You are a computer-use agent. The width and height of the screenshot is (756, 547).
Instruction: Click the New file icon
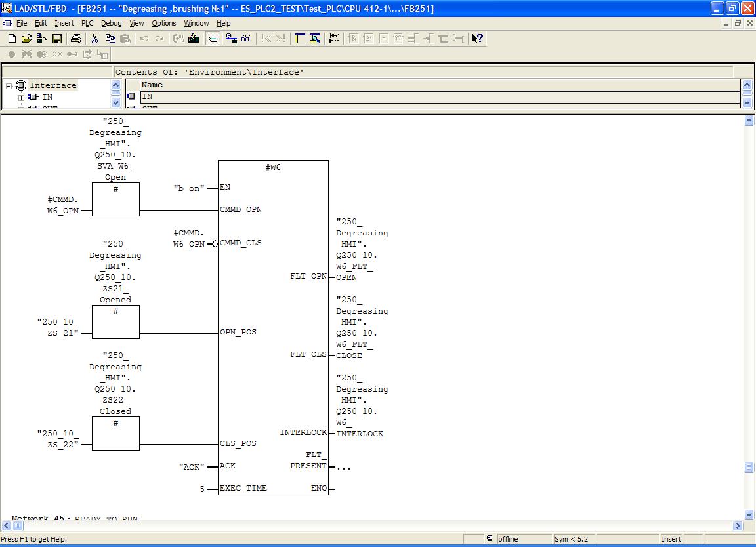click(x=12, y=39)
